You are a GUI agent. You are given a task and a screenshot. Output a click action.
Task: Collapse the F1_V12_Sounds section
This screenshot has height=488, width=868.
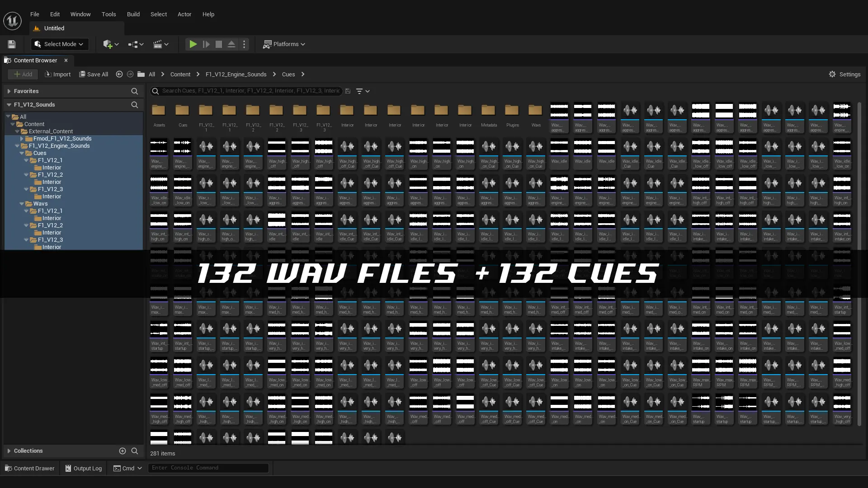pos(9,105)
